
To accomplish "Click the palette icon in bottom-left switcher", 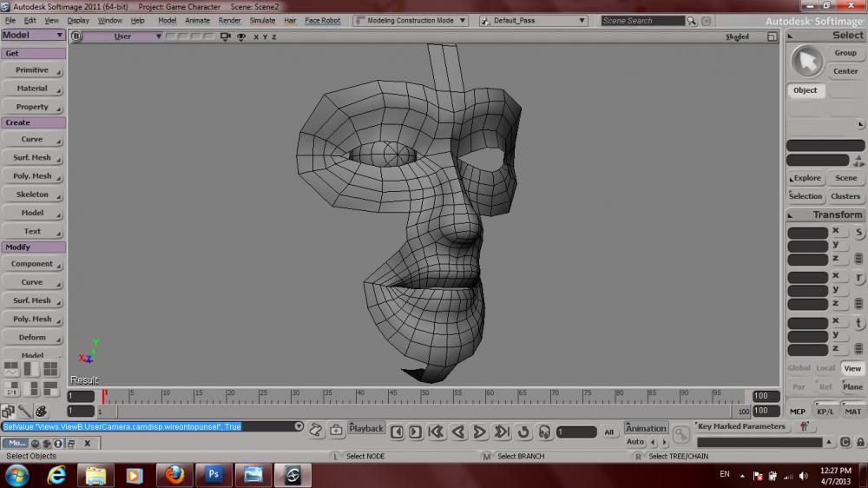I will (x=41, y=411).
